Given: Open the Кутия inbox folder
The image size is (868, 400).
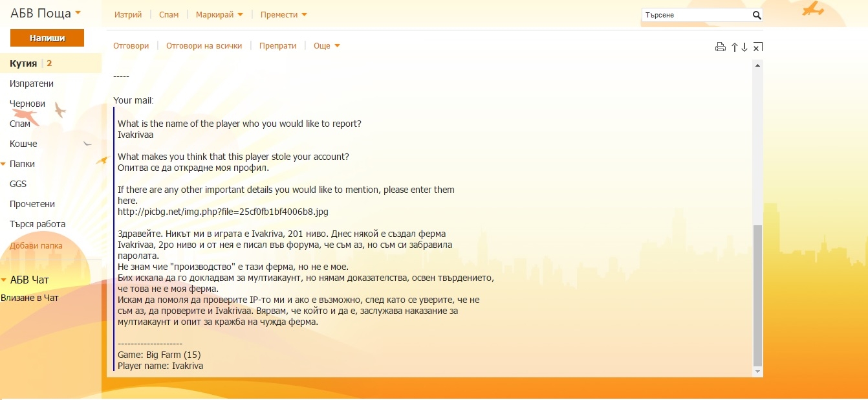Looking at the screenshot, I should pyautogui.click(x=23, y=63).
